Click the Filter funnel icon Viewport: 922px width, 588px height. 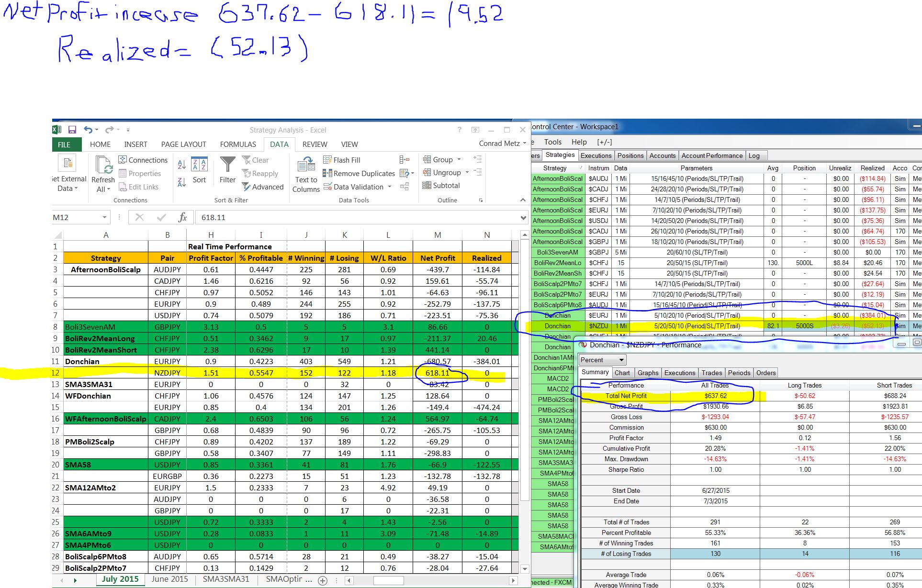[x=227, y=165]
